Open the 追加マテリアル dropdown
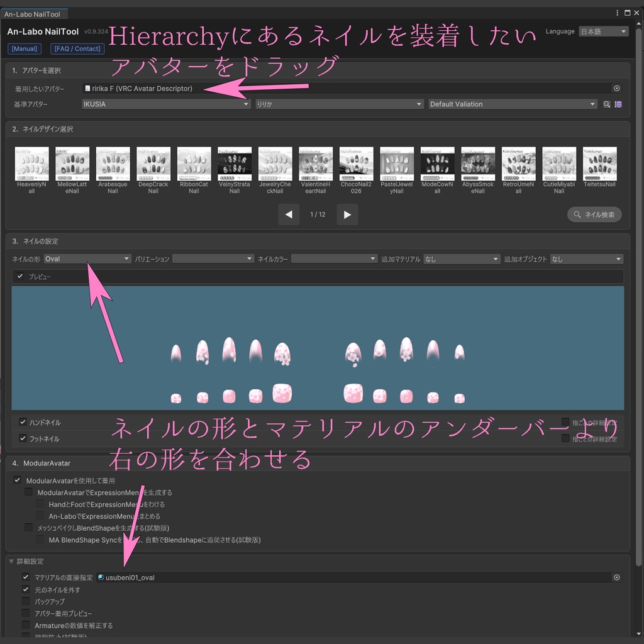This screenshot has width=644, height=644. (462, 258)
